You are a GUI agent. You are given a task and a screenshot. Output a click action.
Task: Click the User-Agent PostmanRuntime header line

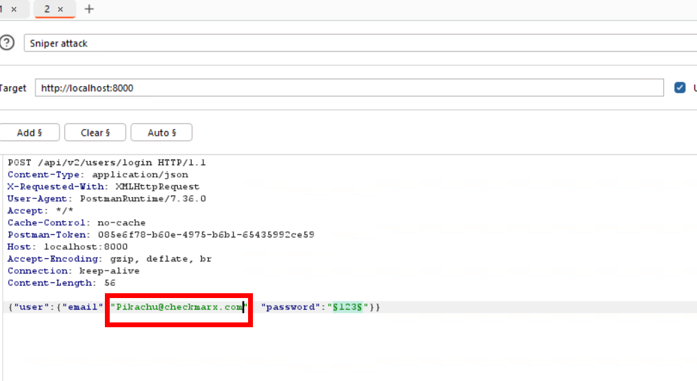pyautogui.click(x=107, y=199)
